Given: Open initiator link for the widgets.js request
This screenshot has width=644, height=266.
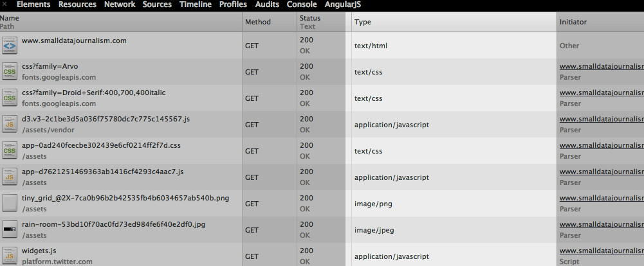Looking at the screenshot, I should coord(602,251).
